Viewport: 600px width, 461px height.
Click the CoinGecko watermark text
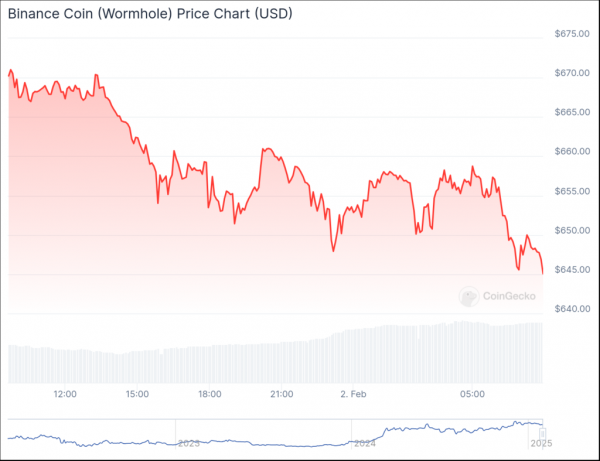click(x=509, y=296)
